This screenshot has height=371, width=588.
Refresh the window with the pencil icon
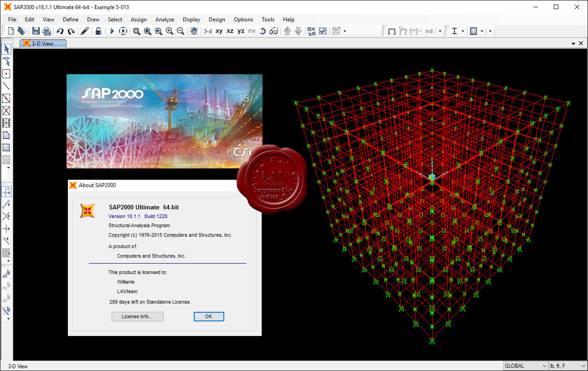point(85,31)
